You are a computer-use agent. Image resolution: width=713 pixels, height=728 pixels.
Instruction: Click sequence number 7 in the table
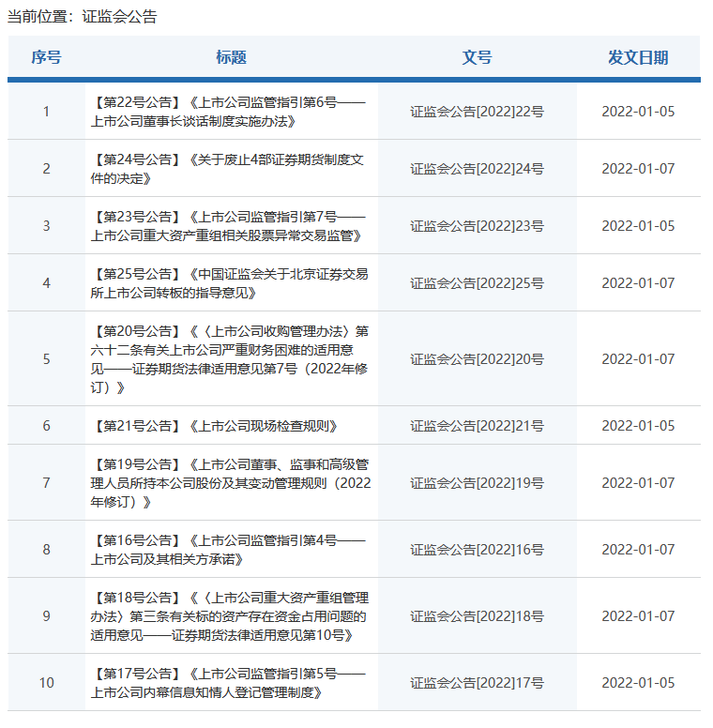coord(46,483)
